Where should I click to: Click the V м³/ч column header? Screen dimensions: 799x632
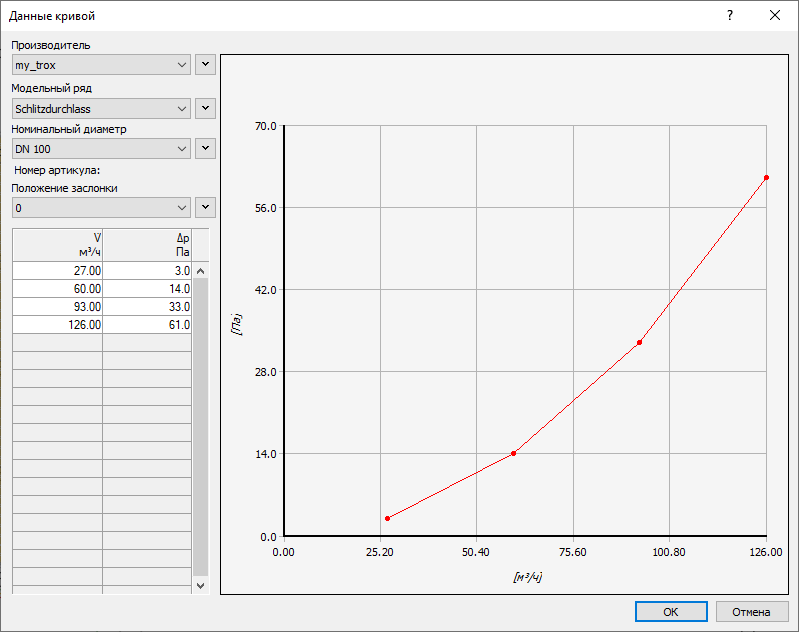(58, 245)
